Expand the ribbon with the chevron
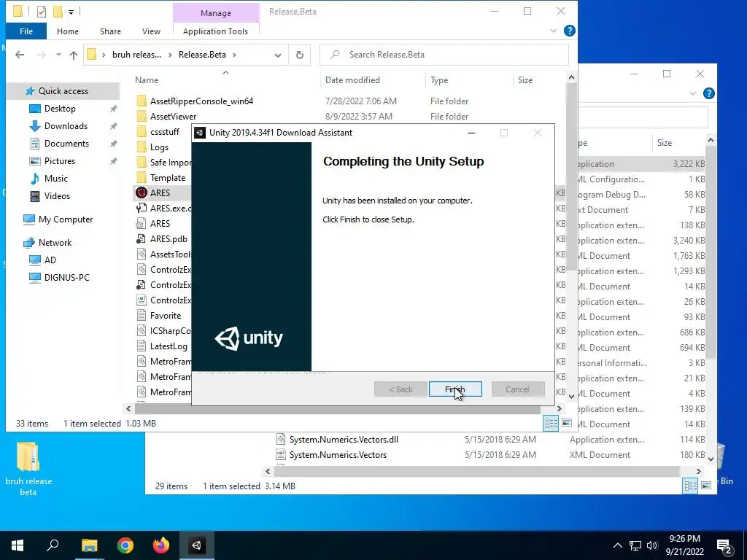This screenshot has height=560, width=747. coord(553,31)
